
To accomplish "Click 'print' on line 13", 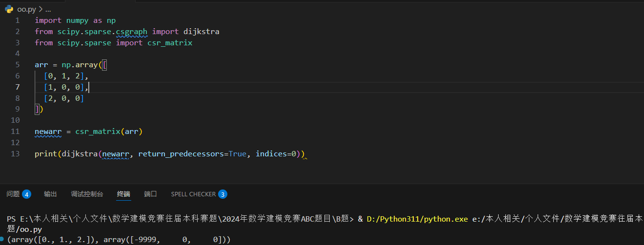I will [46, 154].
